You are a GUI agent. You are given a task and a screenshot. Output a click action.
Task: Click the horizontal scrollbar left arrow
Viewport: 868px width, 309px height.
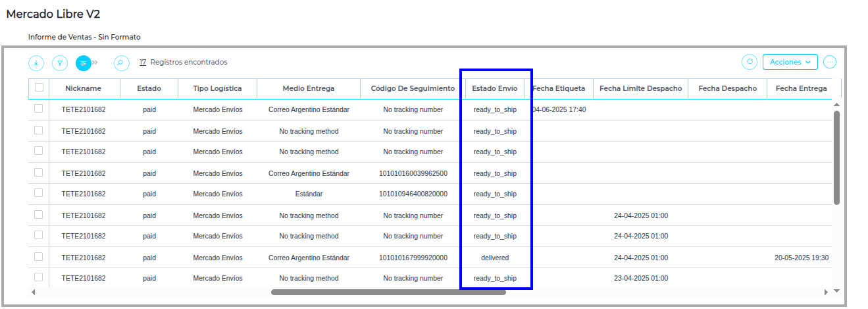click(33, 292)
